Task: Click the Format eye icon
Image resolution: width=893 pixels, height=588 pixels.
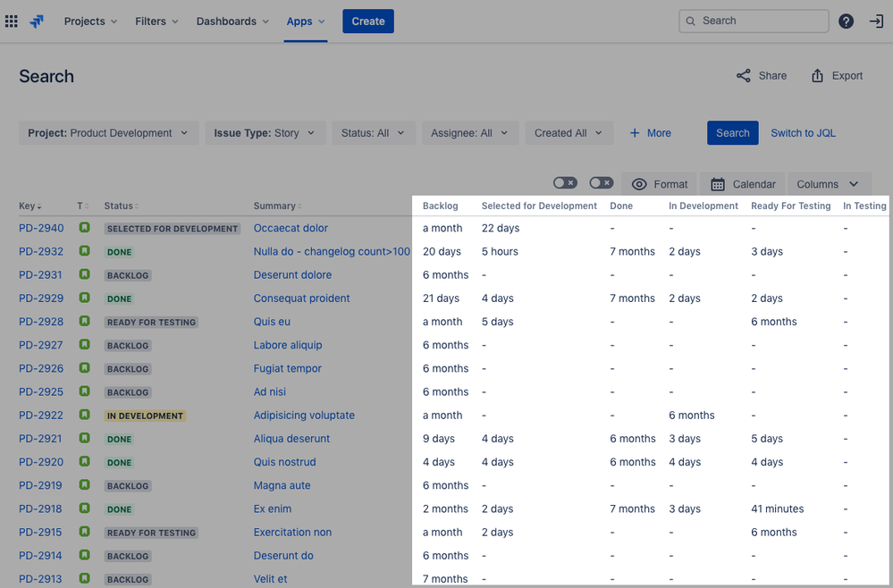Action: (x=639, y=184)
